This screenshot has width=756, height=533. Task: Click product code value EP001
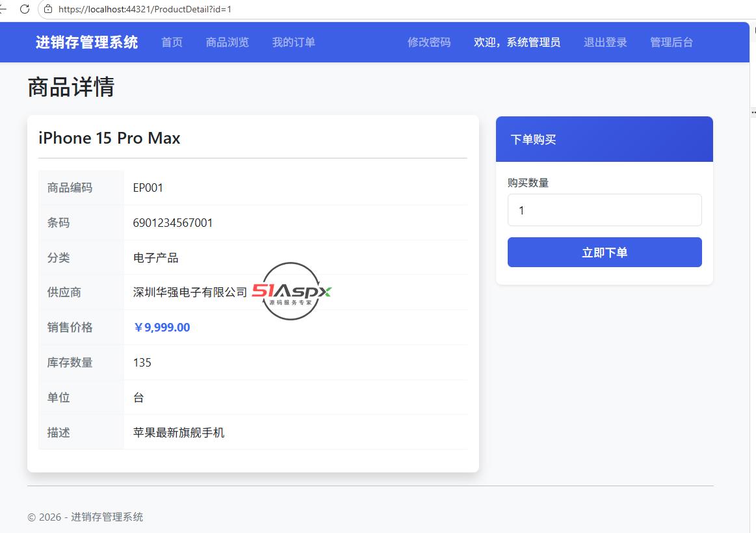coord(148,188)
